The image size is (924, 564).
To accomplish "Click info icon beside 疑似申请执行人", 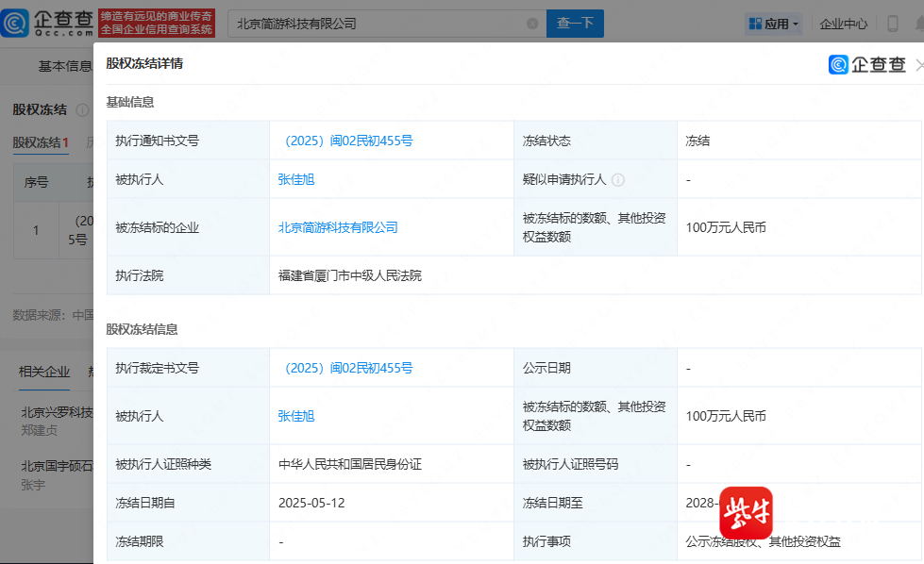I will (x=617, y=179).
